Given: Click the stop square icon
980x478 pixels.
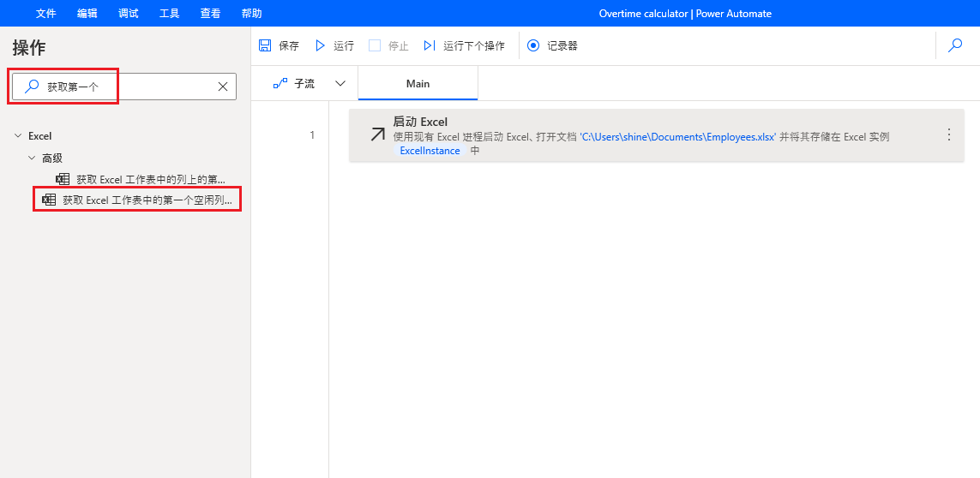Looking at the screenshot, I should pos(375,45).
